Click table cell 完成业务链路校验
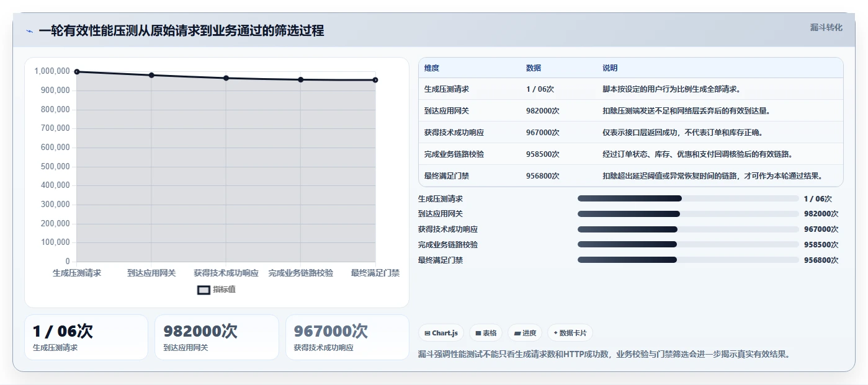Image resolution: width=868 pixels, height=385 pixels. point(454,154)
